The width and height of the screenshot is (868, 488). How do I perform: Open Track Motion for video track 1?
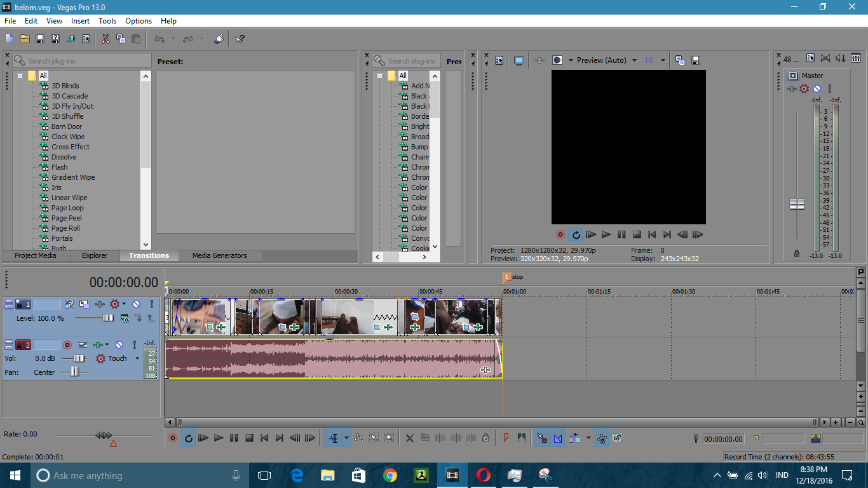coord(85,304)
